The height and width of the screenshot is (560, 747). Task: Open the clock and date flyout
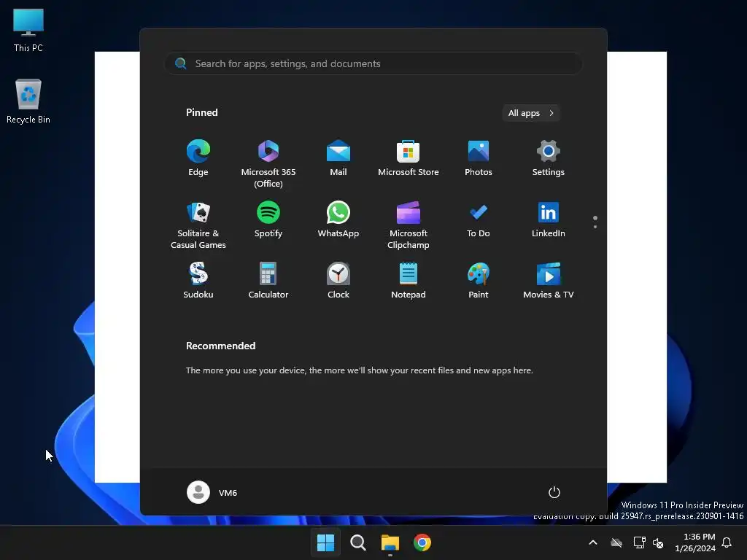click(x=695, y=542)
